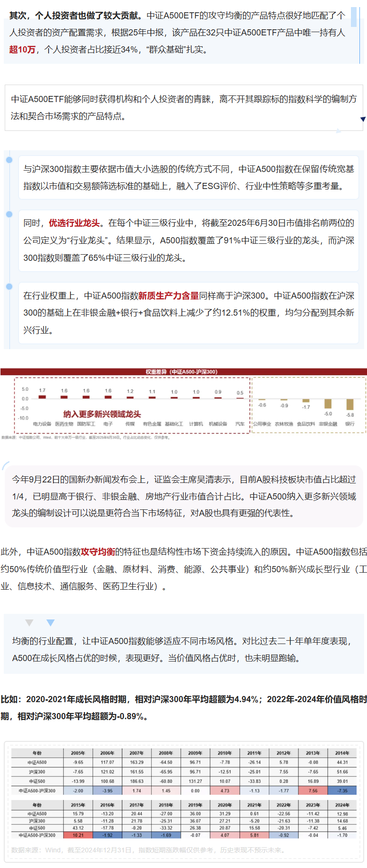The width and height of the screenshot is (367, 868).
Task: Click the 2015年 column header in the table
Action: click(78, 805)
